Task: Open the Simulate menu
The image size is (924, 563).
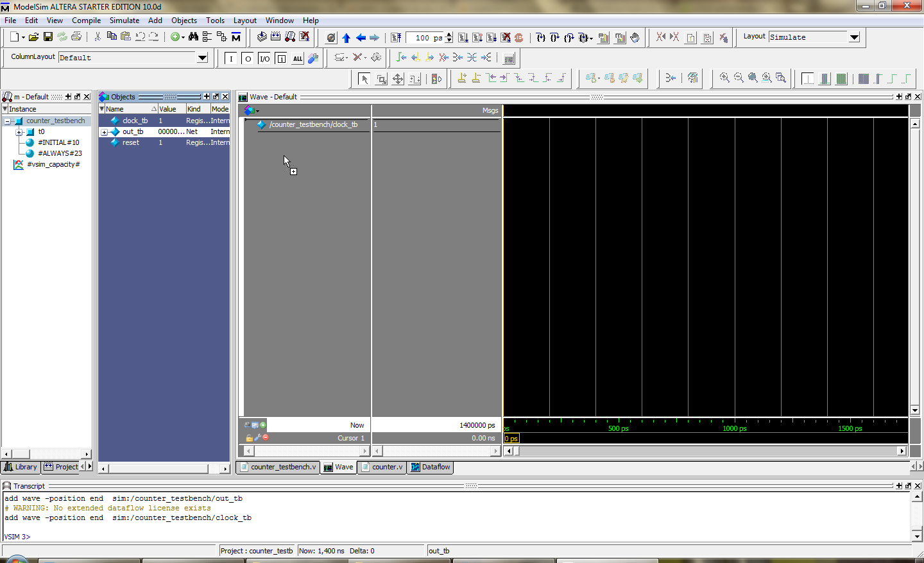Action: coord(124,21)
